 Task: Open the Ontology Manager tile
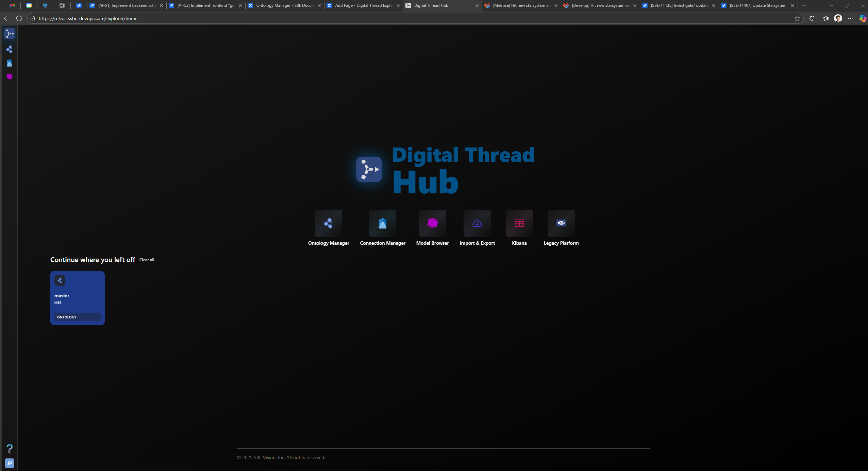(x=328, y=223)
